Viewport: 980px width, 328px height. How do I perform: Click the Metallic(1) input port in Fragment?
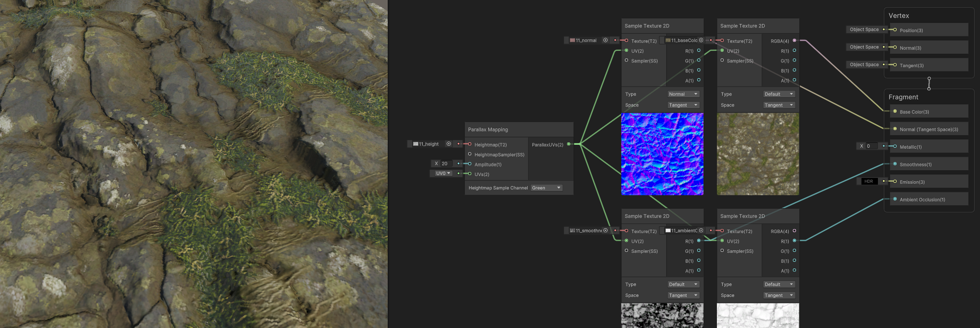coord(895,146)
